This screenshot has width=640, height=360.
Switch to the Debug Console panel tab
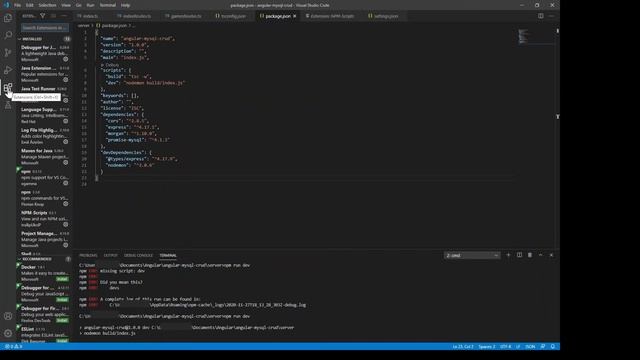[x=138, y=256]
